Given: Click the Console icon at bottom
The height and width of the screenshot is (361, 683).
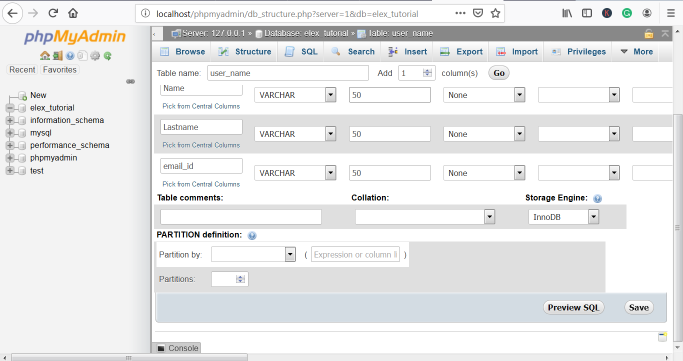Looking at the screenshot, I should pos(161,348).
